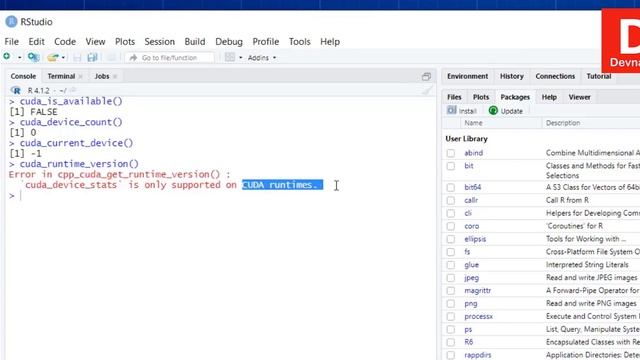The width and height of the screenshot is (640, 360).
Task: Check the cli package checkbox
Action: point(451,213)
